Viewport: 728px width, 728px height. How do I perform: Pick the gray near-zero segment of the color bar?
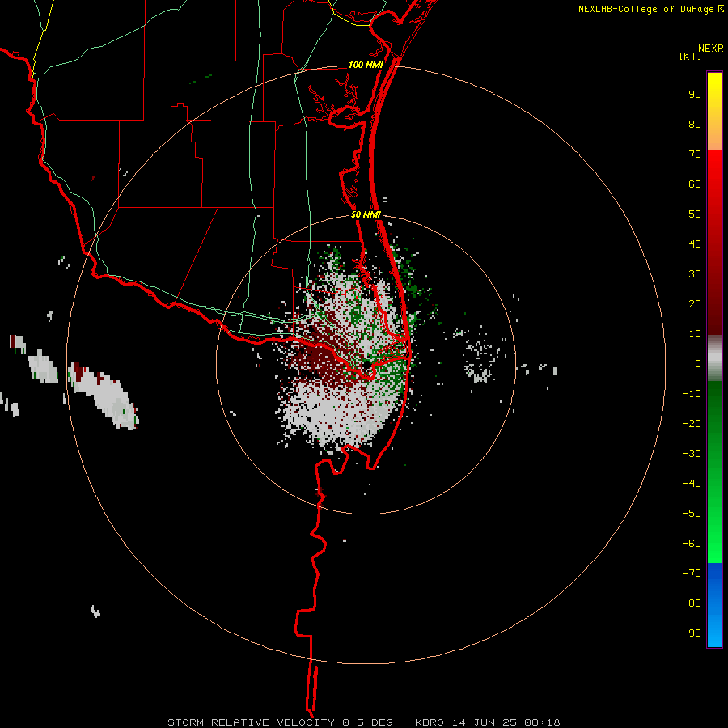pyautogui.click(x=714, y=358)
